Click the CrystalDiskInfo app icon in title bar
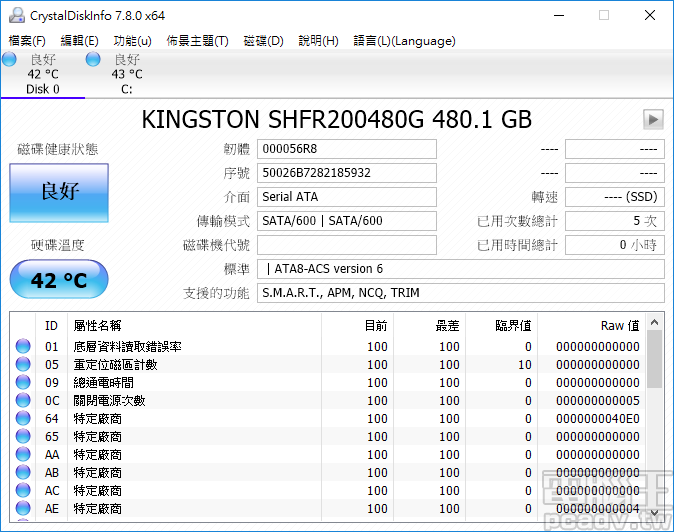This screenshot has width=674, height=532. point(17,15)
